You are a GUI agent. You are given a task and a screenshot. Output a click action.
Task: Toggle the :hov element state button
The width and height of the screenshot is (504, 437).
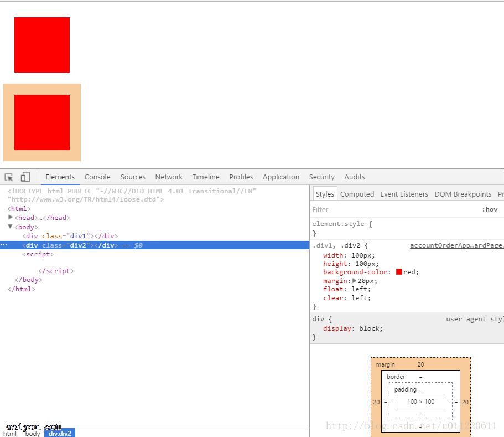pos(490,209)
